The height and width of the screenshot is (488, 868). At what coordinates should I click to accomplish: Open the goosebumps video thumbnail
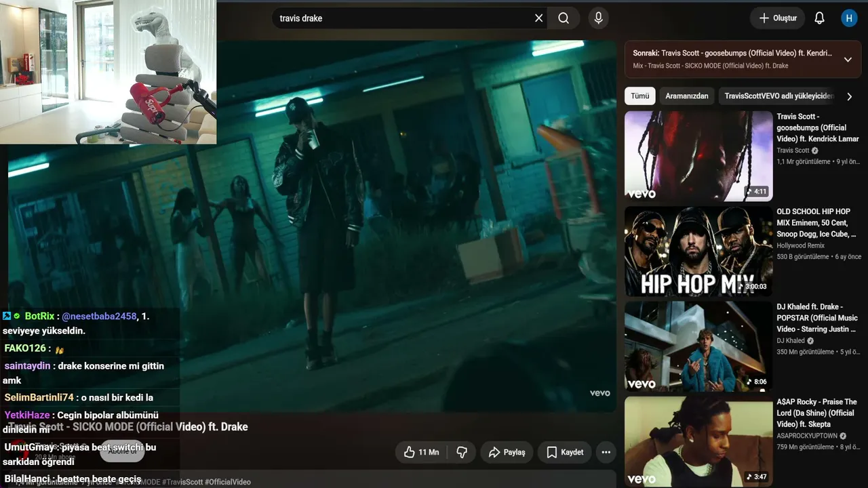pyautogui.click(x=698, y=157)
